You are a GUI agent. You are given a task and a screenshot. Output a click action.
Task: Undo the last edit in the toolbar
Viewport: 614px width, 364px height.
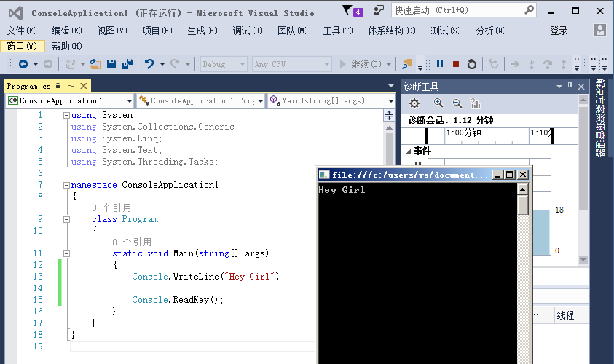(x=149, y=64)
